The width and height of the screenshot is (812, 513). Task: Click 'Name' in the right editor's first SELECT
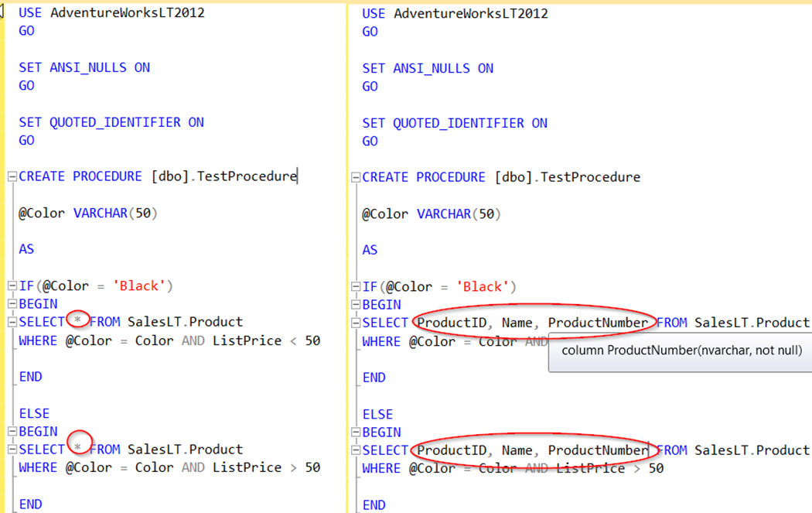tap(517, 323)
